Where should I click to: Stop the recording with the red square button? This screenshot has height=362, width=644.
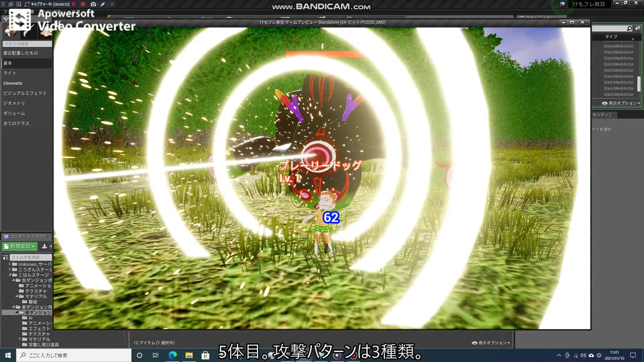tap(83, 4)
